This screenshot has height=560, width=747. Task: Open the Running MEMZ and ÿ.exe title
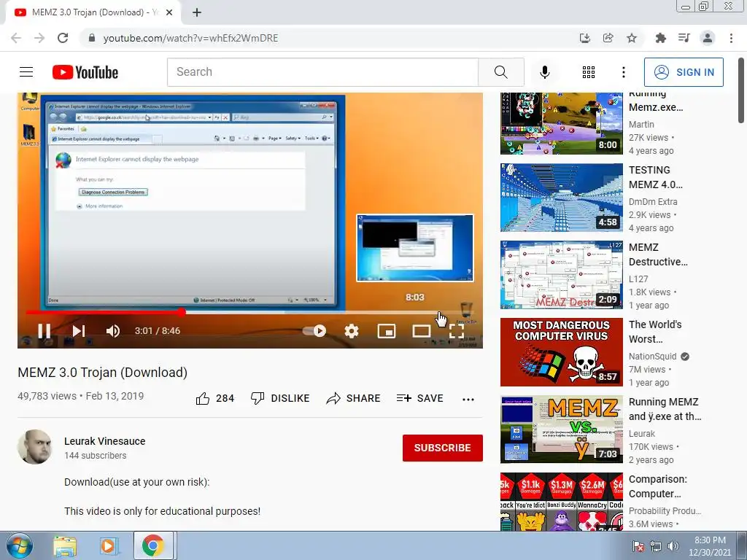click(x=665, y=409)
